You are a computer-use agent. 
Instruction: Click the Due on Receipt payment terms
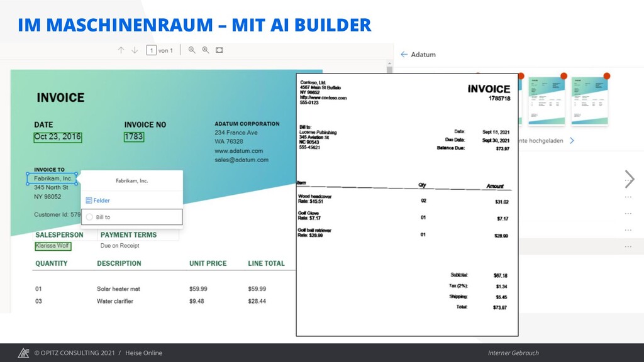tap(120, 246)
